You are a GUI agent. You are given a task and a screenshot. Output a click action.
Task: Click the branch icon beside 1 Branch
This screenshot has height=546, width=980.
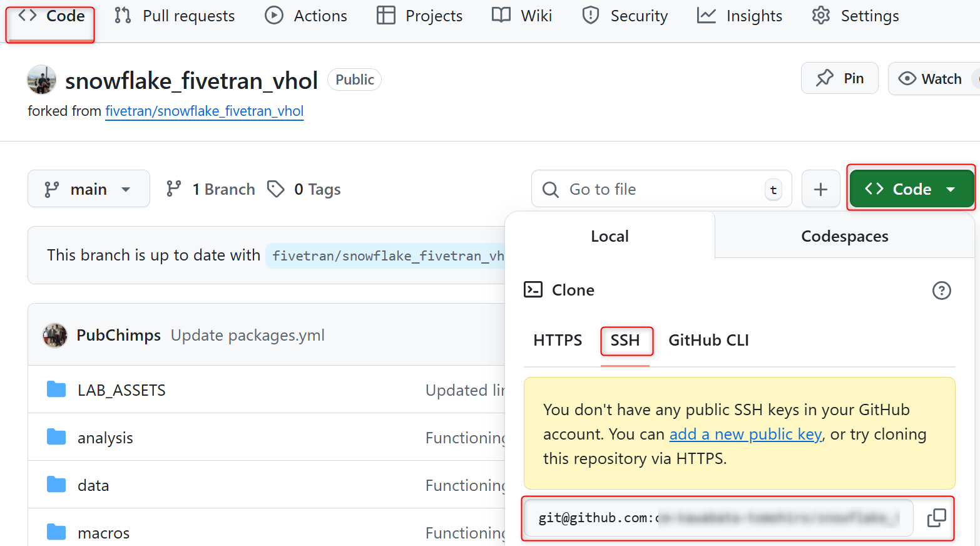[174, 188]
